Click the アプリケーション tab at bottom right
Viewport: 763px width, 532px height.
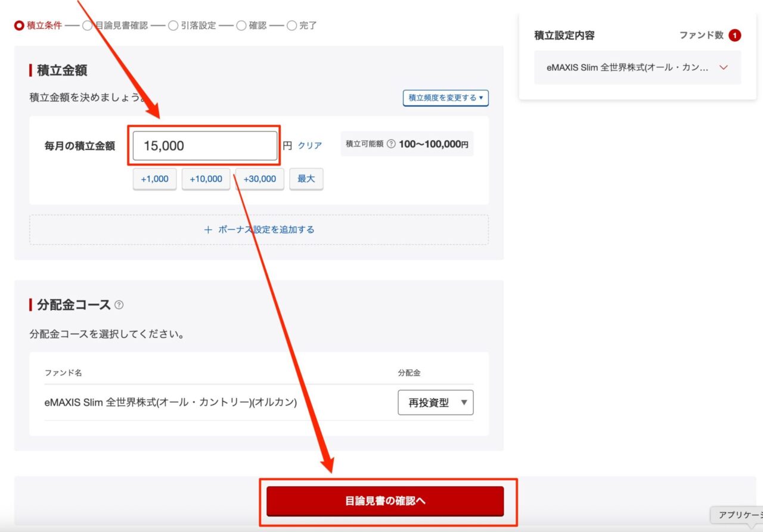pos(741,515)
